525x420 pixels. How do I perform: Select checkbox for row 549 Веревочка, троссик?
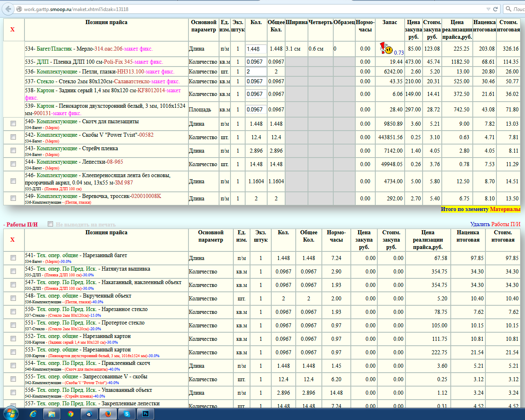[x=13, y=198]
